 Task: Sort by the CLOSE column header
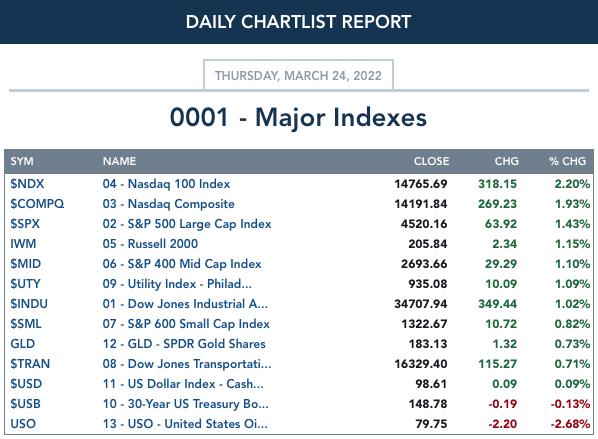[431, 161]
